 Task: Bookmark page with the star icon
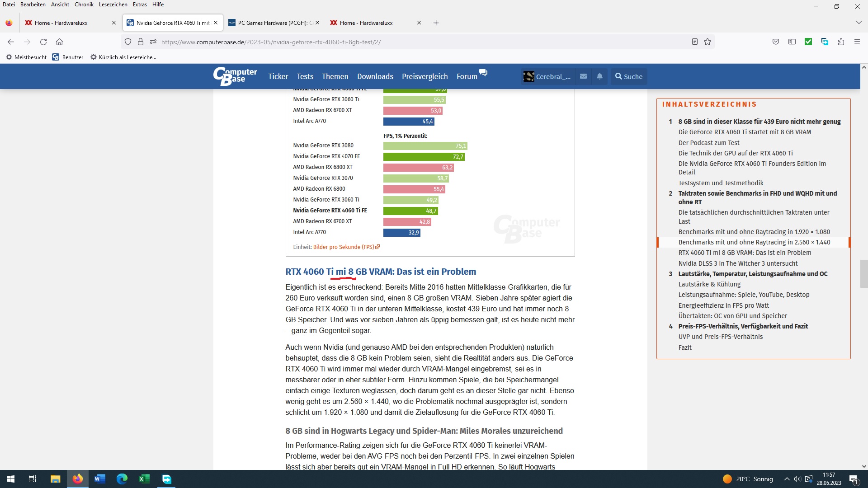[x=708, y=42]
